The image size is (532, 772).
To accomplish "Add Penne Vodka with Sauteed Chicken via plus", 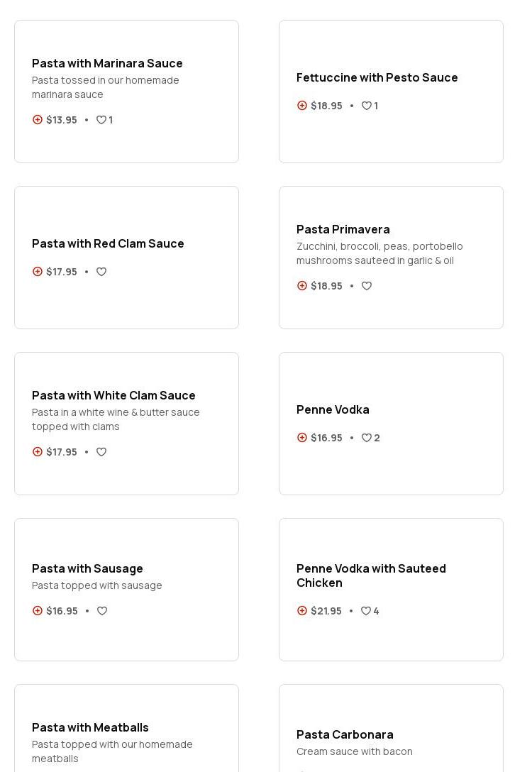I will (302, 611).
